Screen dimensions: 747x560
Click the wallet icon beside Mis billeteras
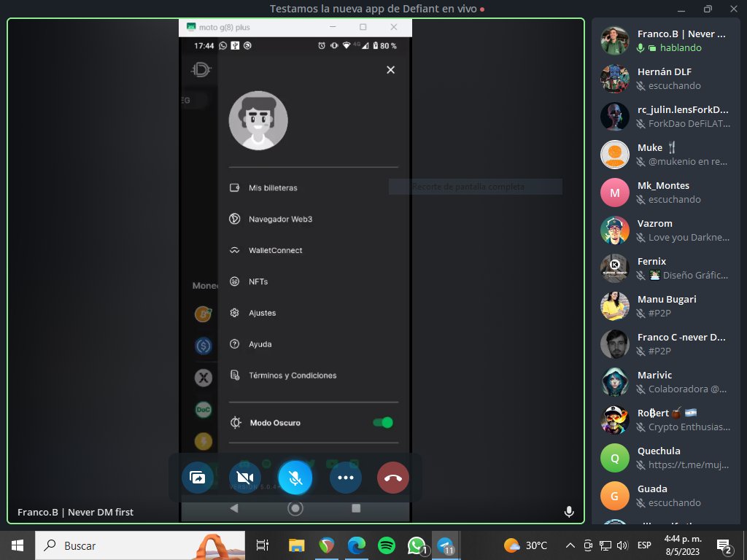(234, 187)
